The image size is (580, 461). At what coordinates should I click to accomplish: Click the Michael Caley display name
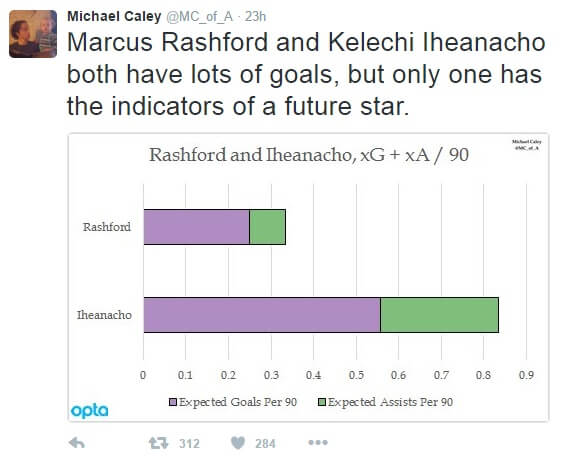pyautogui.click(x=114, y=16)
